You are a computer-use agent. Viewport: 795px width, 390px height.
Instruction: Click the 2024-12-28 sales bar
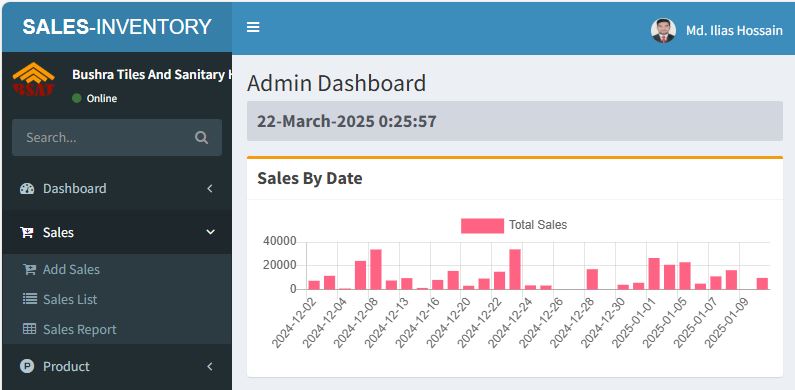click(592, 279)
